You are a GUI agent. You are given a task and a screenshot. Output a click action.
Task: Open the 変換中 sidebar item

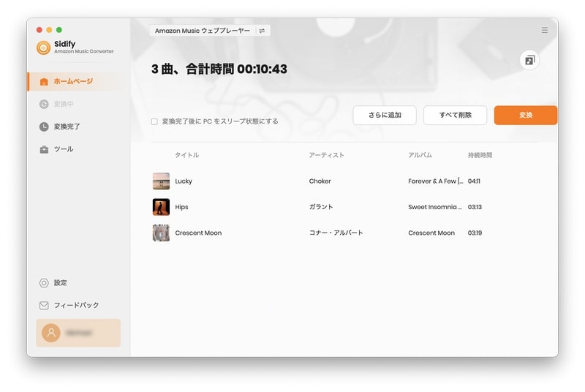click(x=64, y=104)
